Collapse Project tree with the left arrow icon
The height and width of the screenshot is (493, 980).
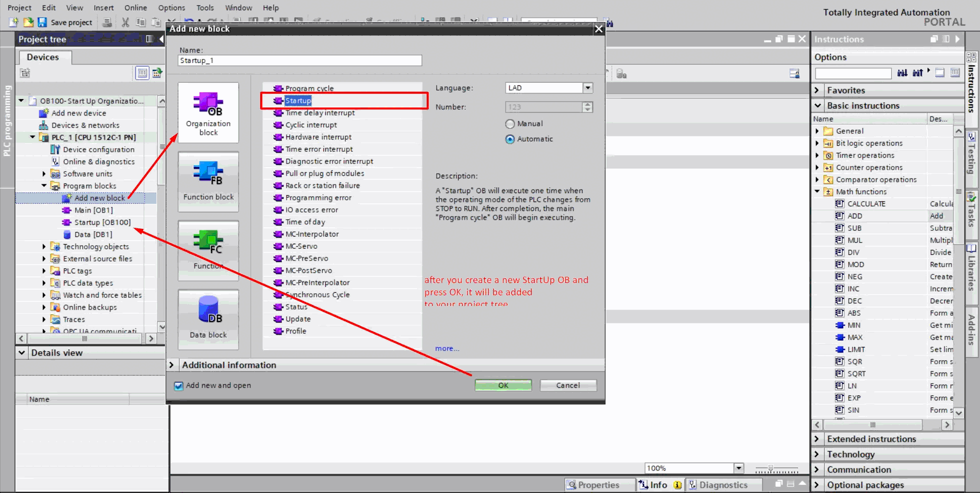[x=161, y=39]
